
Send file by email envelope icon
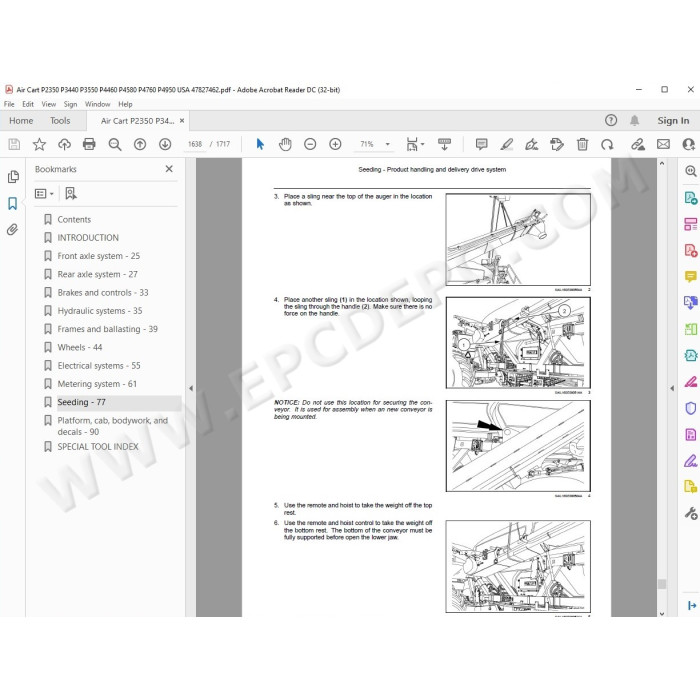663,144
